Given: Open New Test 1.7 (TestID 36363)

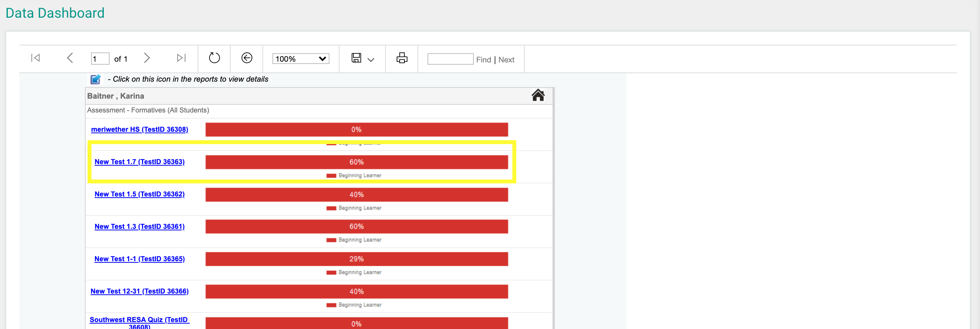Looking at the screenshot, I should 140,162.
